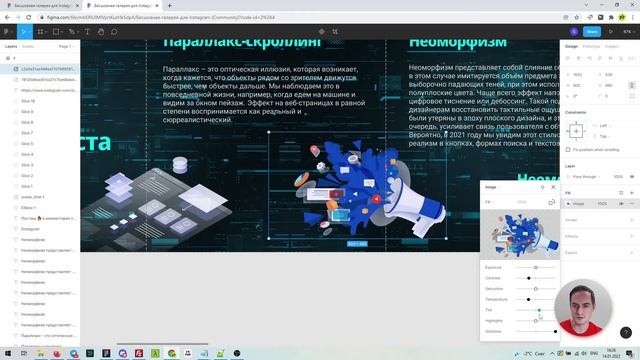The image size is (640, 360).
Task: Rotate image icon in Image popup
Action: [551, 202]
